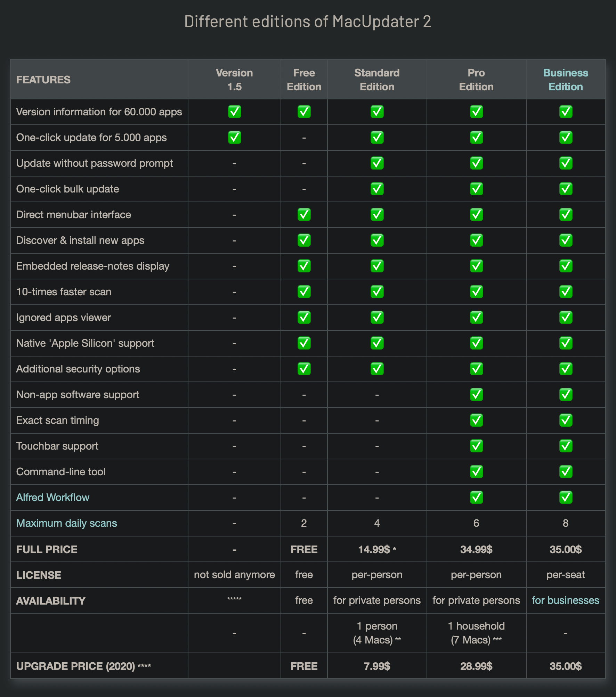Click Business Edition checkmark for Command-line tool
This screenshot has height=697, width=616.
[x=566, y=471]
